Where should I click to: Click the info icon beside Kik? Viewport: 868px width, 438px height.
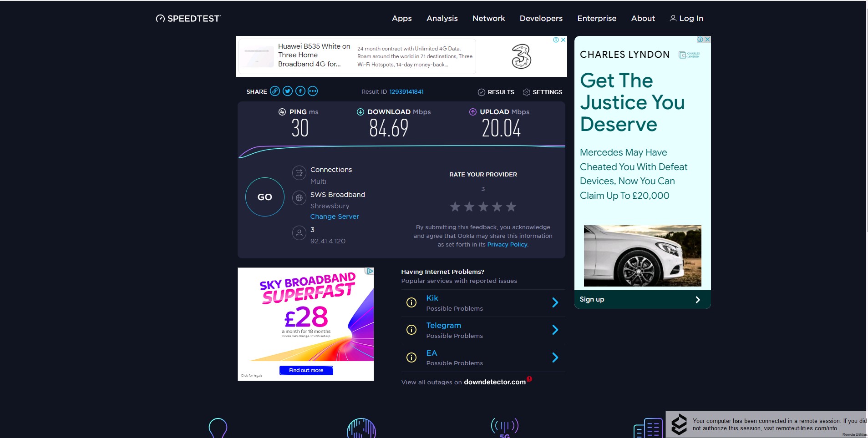coord(412,302)
